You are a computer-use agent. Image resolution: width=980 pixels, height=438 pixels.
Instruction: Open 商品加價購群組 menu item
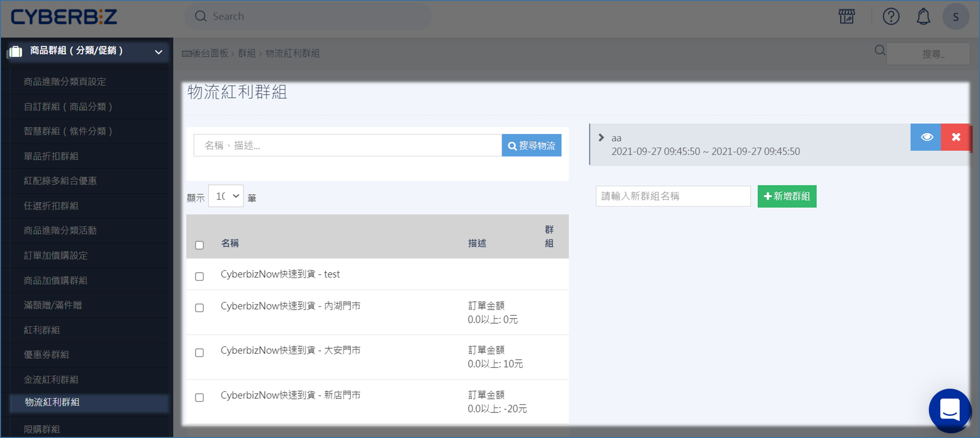[55, 280]
